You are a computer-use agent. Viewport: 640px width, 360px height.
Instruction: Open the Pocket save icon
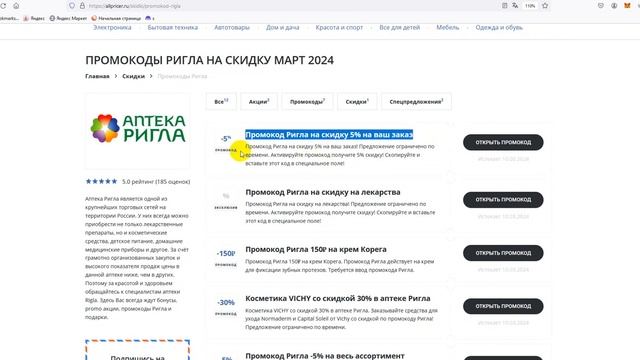(x=601, y=6)
